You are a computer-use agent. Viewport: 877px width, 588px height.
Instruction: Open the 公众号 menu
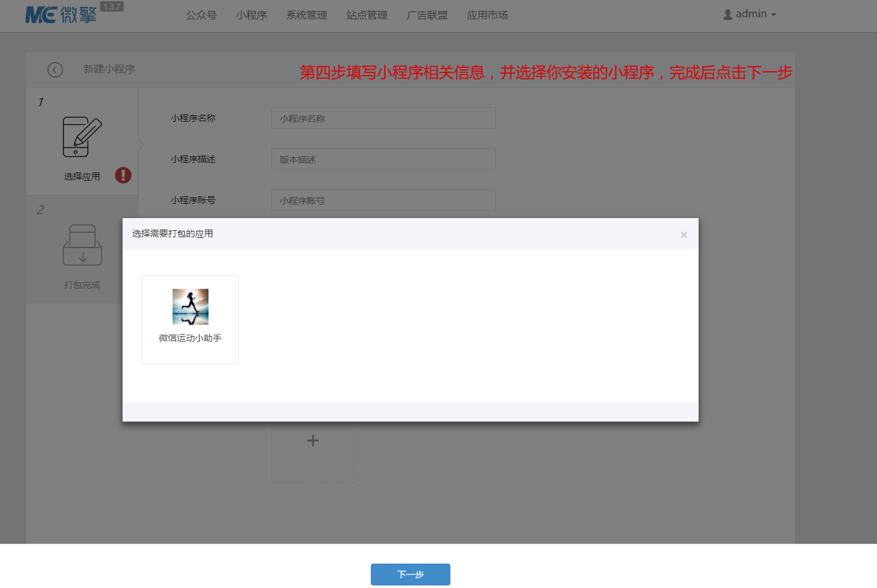click(201, 15)
